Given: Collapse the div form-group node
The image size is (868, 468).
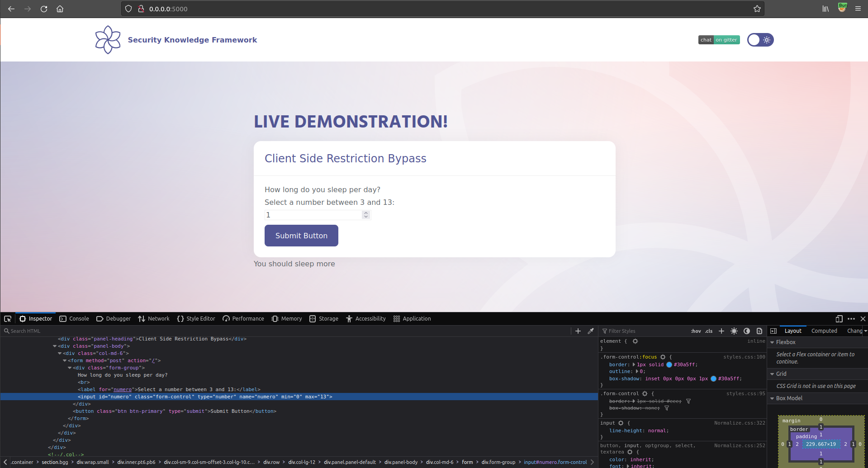Looking at the screenshot, I should 70,368.
